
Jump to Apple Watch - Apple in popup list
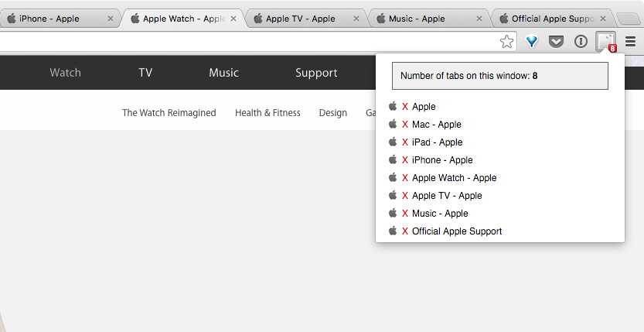(x=455, y=178)
